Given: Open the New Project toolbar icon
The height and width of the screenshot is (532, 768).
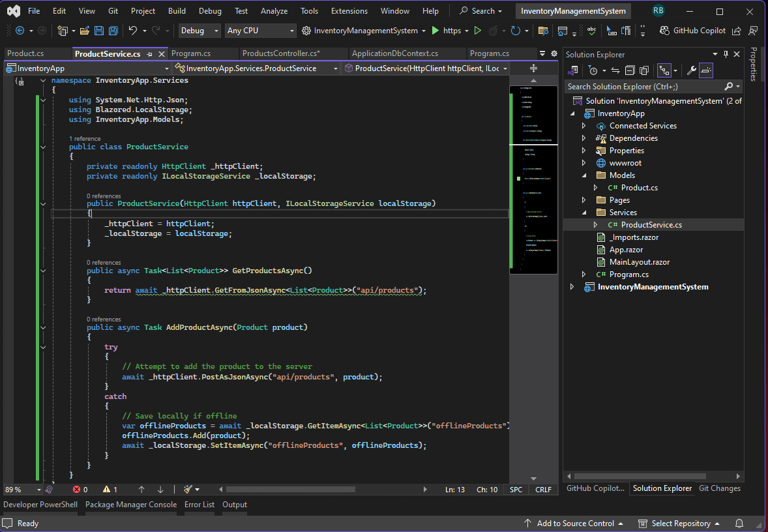Looking at the screenshot, I should coord(63,31).
